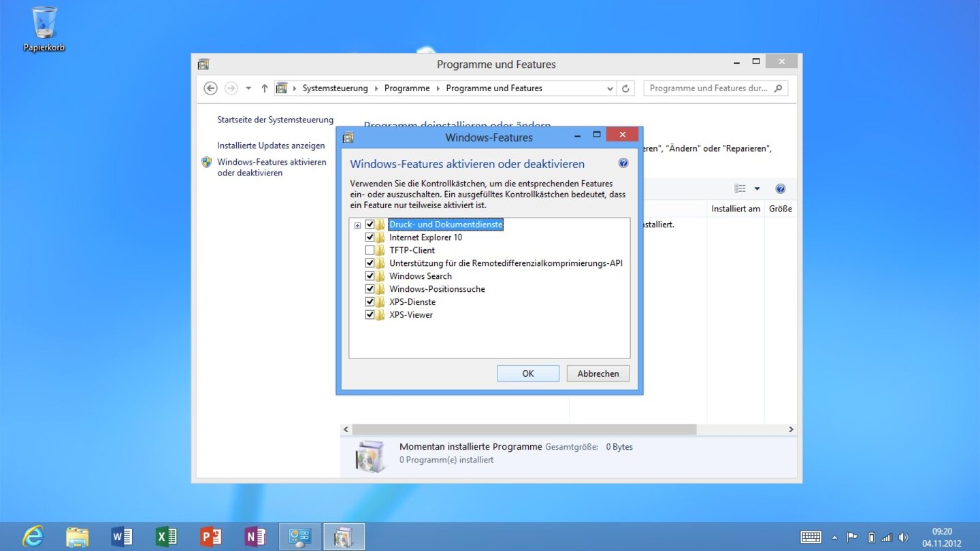Click Systemsteuerung breadcrumb
The height and width of the screenshot is (551, 980).
335,88
